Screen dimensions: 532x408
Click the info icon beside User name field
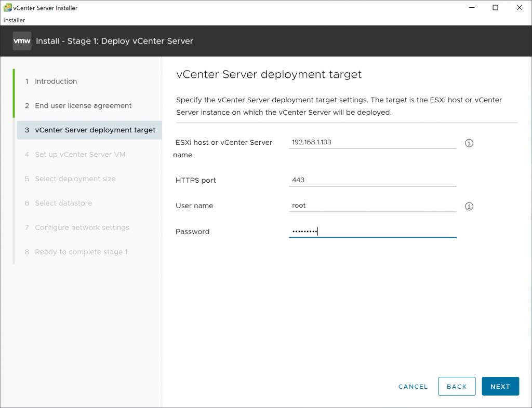[469, 206]
